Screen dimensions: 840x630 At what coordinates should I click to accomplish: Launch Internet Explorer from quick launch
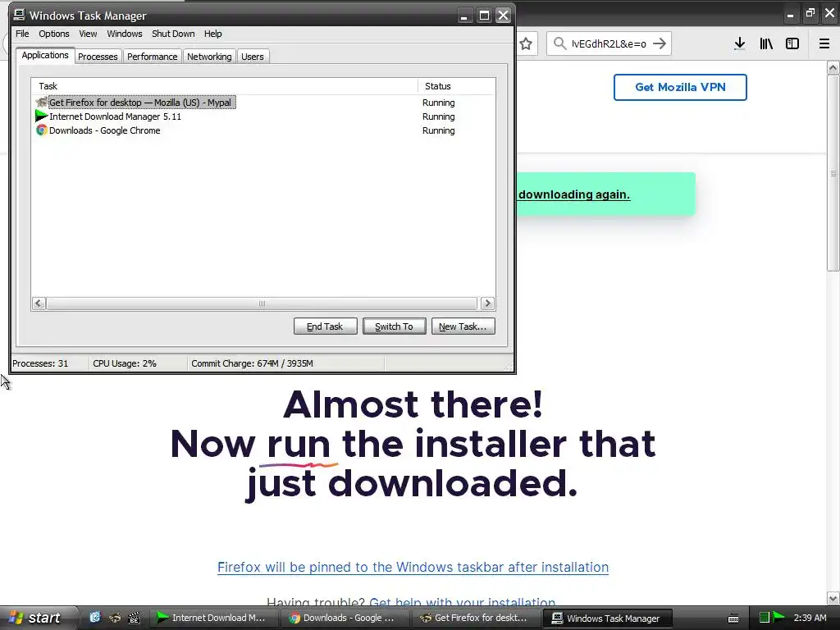[95, 618]
